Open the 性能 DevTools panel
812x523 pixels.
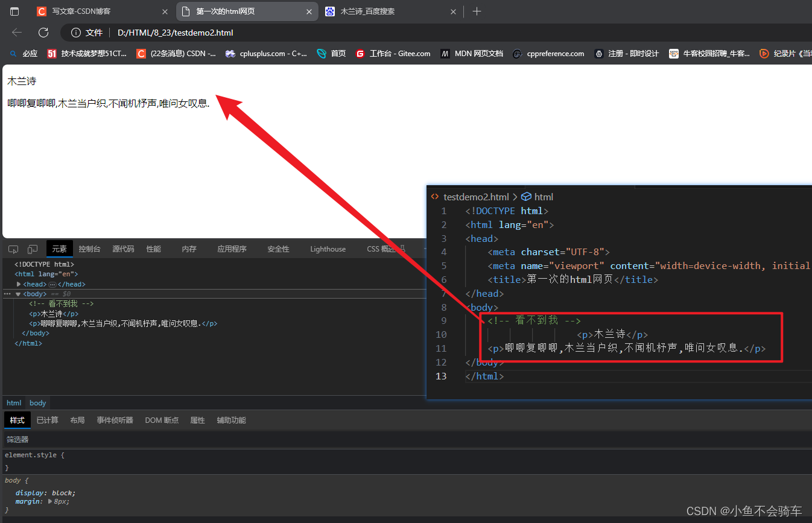coord(153,249)
